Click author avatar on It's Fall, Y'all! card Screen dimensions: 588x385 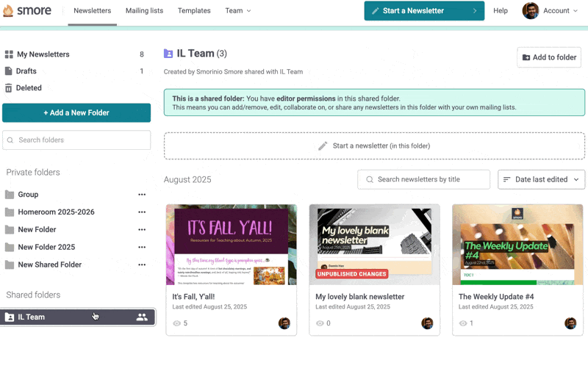click(x=284, y=323)
